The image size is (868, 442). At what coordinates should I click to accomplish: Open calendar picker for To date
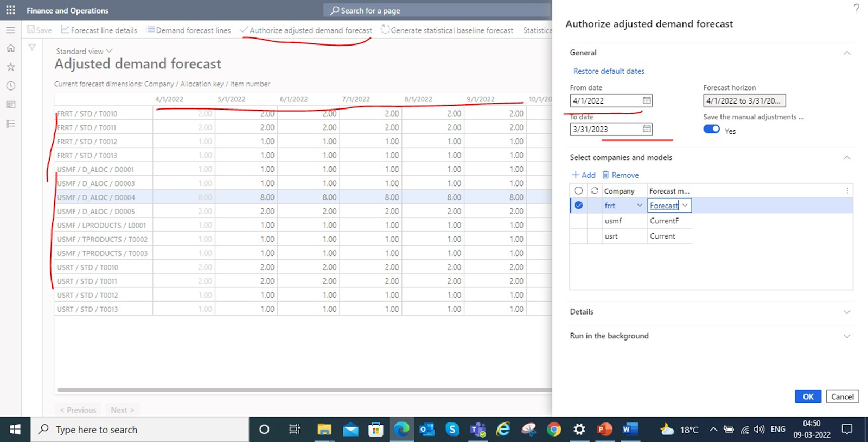coord(647,129)
